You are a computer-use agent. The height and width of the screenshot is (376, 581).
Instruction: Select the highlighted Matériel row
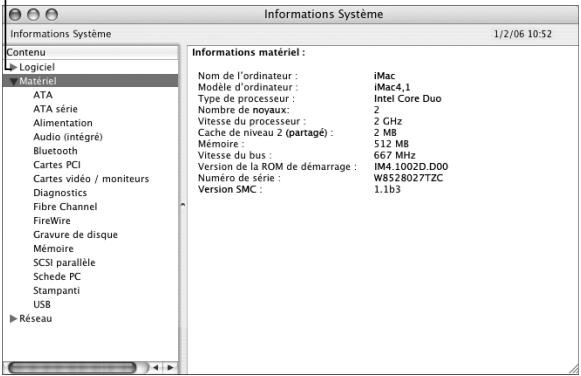click(90, 81)
